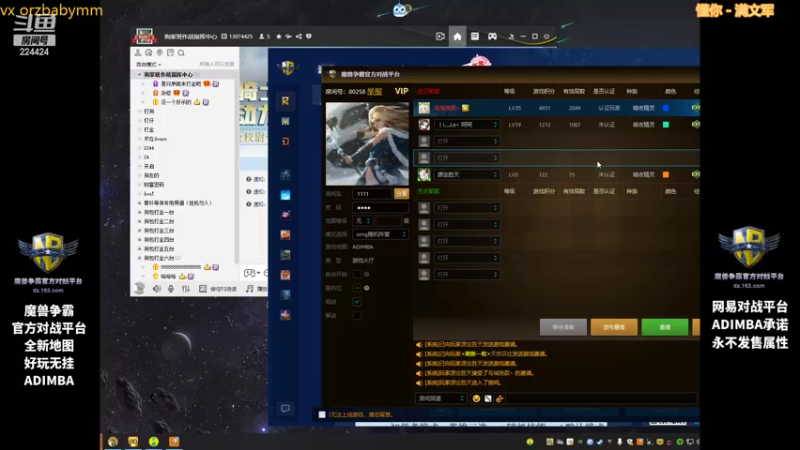Click the thumbs-up icon beside emoji
The image size is (800, 450).
(499, 398)
